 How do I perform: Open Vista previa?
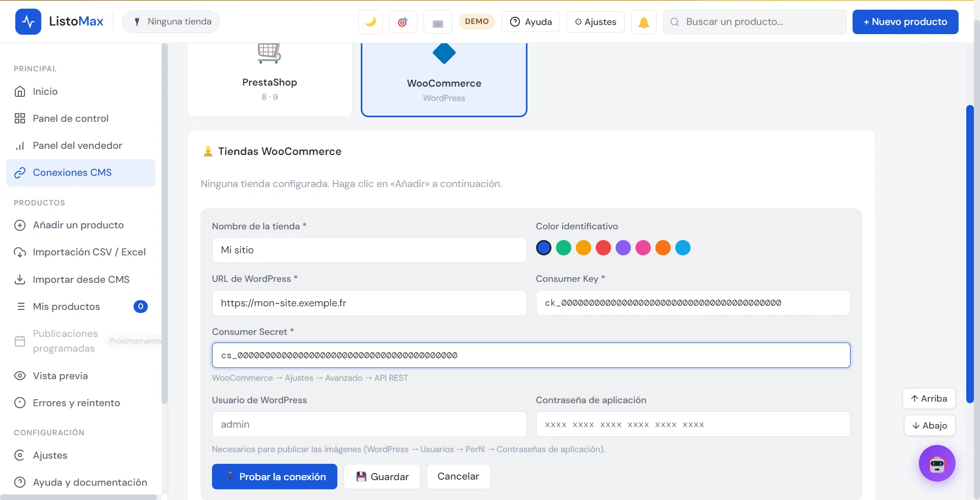[x=81, y=376]
